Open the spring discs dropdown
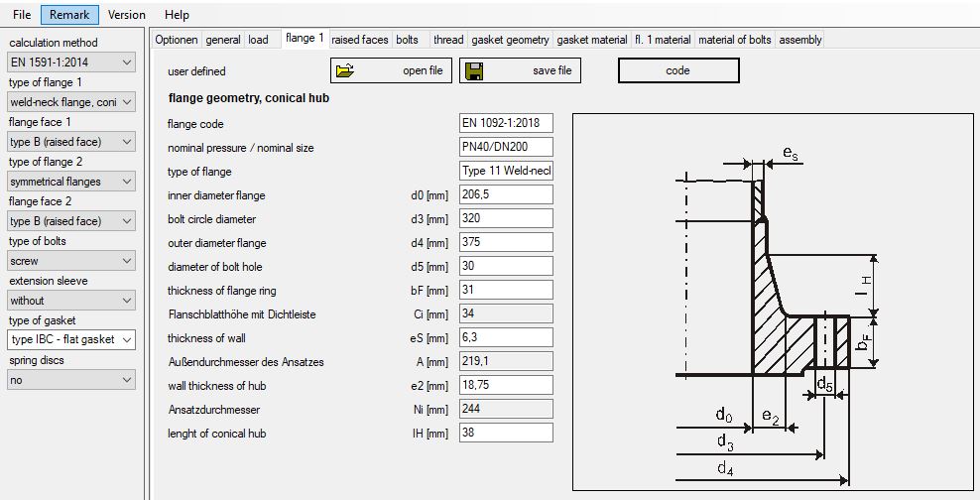Screen dimensions: 980x500 (x=71, y=380)
